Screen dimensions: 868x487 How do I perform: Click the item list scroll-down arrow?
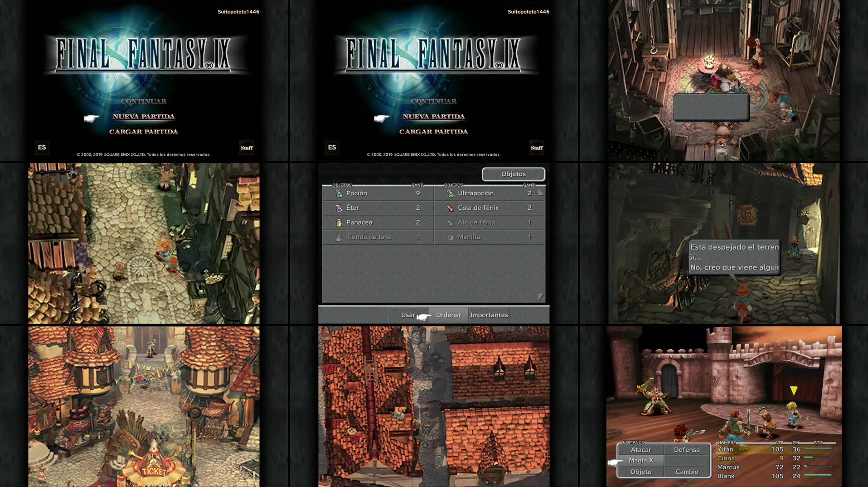pyautogui.click(x=540, y=297)
